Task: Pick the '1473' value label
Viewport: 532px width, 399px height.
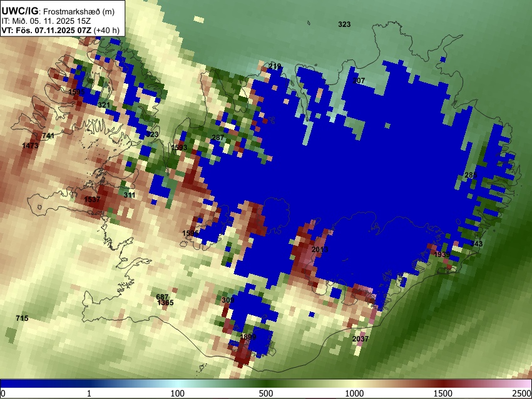Action: coord(30,146)
